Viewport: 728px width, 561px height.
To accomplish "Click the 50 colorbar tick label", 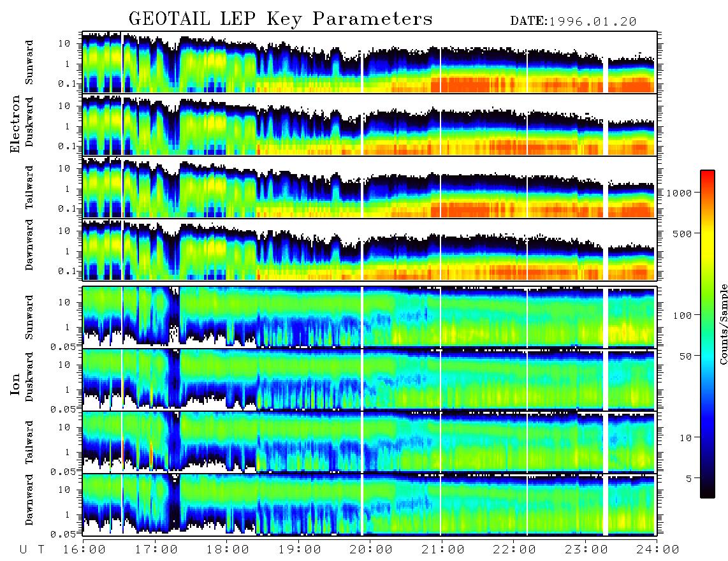I will tap(685, 356).
